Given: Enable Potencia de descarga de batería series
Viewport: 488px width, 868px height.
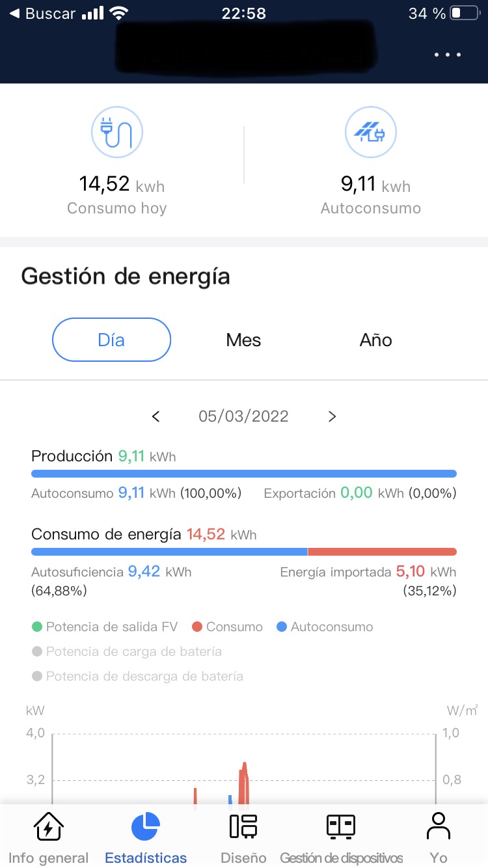Looking at the screenshot, I should click(x=137, y=676).
